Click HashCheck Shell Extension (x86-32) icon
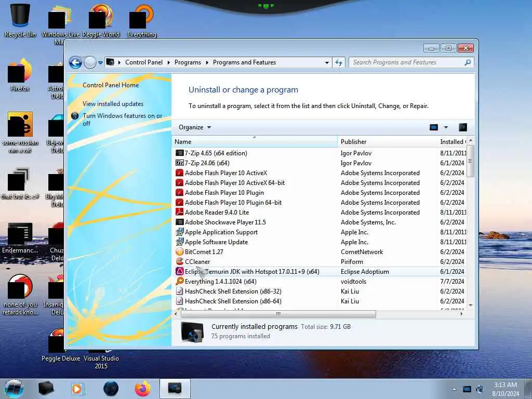Image resolution: width=532 pixels, height=399 pixels. [179, 291]
